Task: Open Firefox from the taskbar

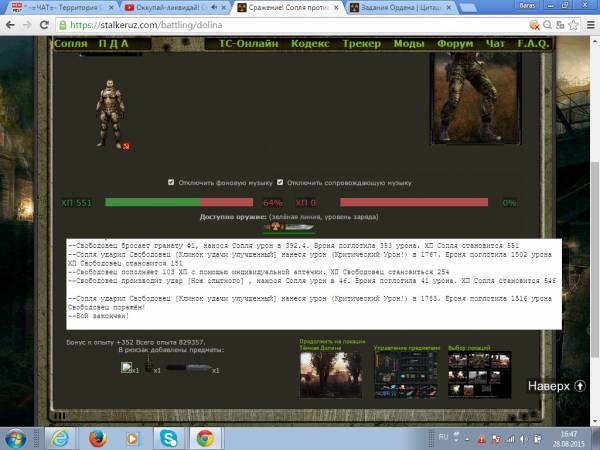Action: [96, 438]
